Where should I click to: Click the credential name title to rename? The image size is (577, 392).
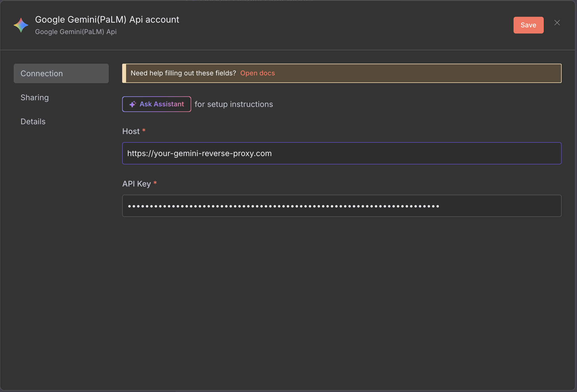point(107,20)
